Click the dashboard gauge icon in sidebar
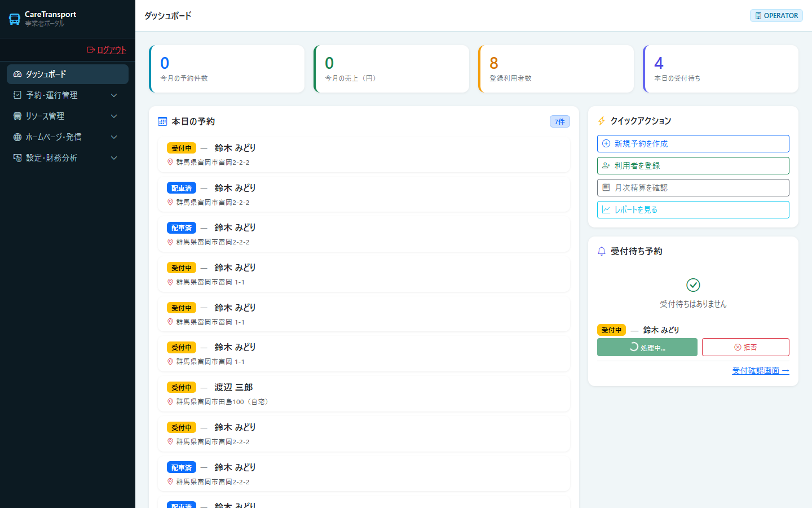Screen dimensions: 812x508 pyautogui.click(x=17, y=75)
